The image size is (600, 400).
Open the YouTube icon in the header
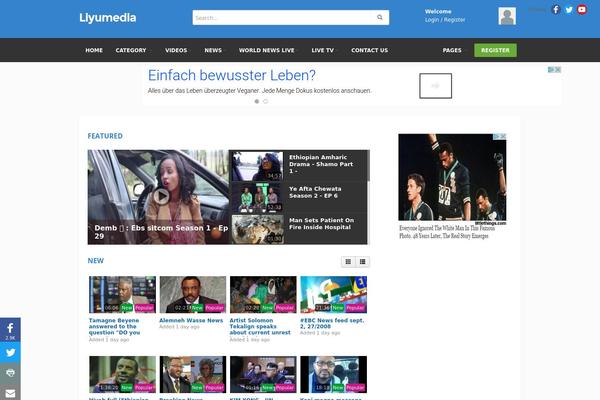point(582,10)
